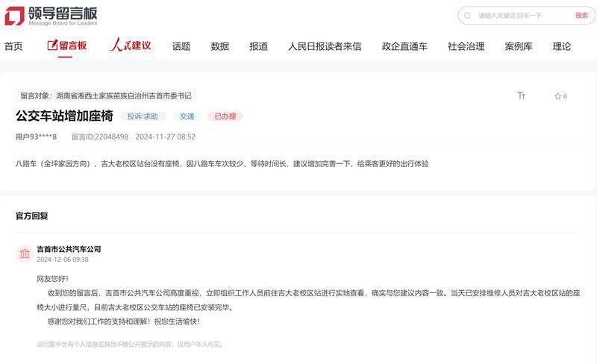Click the username 用户93****8
Viewport: 597px width, 364px height.
36,136
